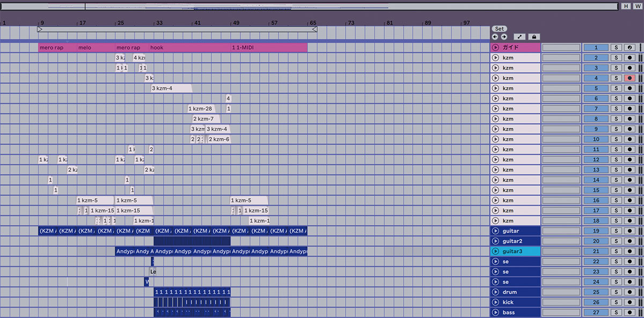The height and width of the screenshot is (318, 644).
Task: Select the 'melo' clip
Action: point(96,48)
